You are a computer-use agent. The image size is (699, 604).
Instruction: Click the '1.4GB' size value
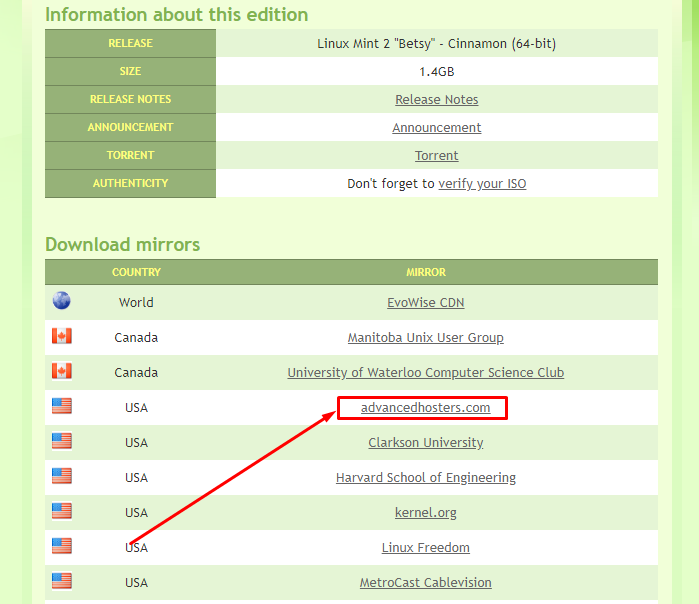[x=436, y=72]
